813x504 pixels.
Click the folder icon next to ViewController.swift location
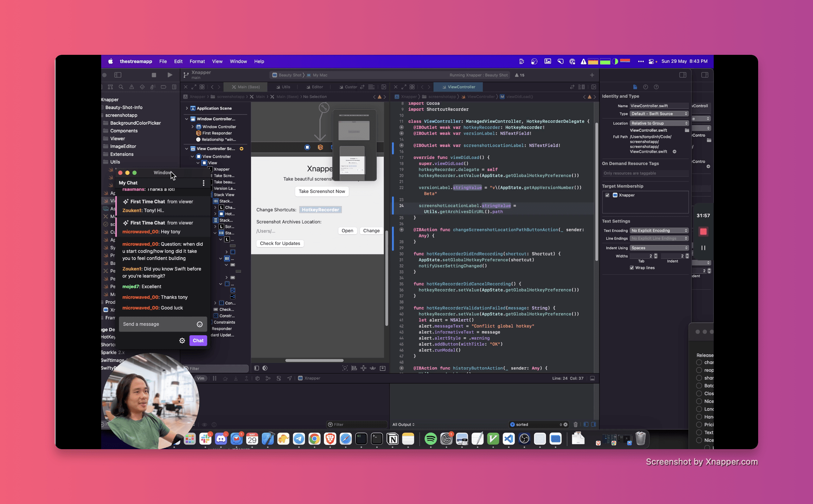(687, 130)
